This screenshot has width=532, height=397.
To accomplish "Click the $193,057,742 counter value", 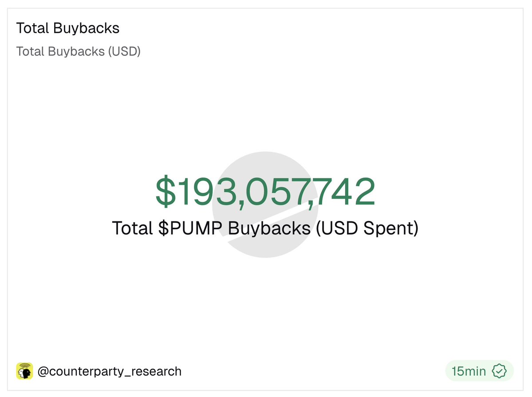I will [x=265, y=193].
